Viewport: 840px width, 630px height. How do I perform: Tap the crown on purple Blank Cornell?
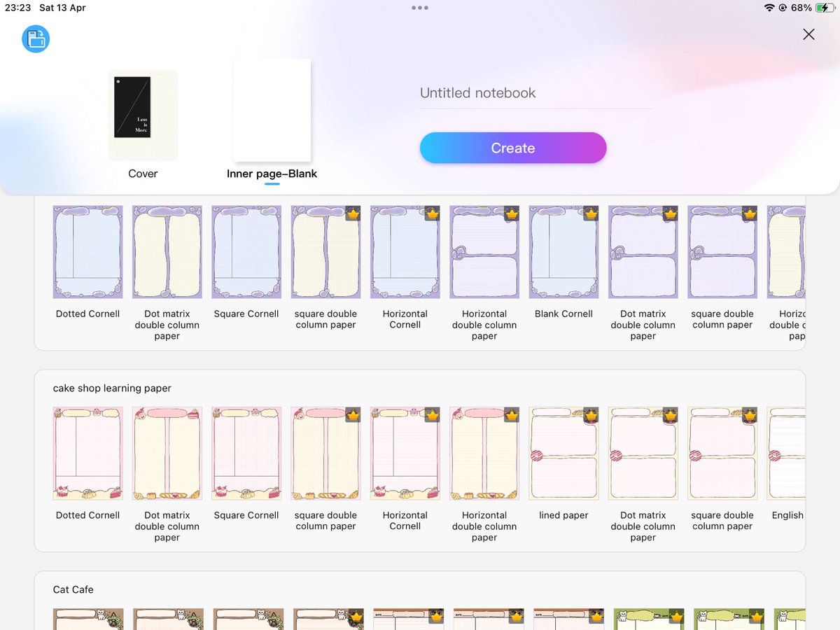(591, 213)
